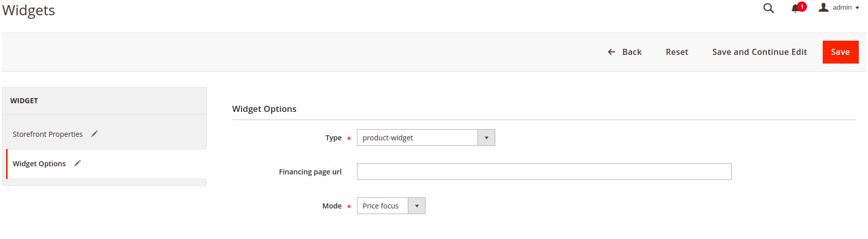Click the Financing page url label
Screen dimensions: 868x239
point(310,172)
